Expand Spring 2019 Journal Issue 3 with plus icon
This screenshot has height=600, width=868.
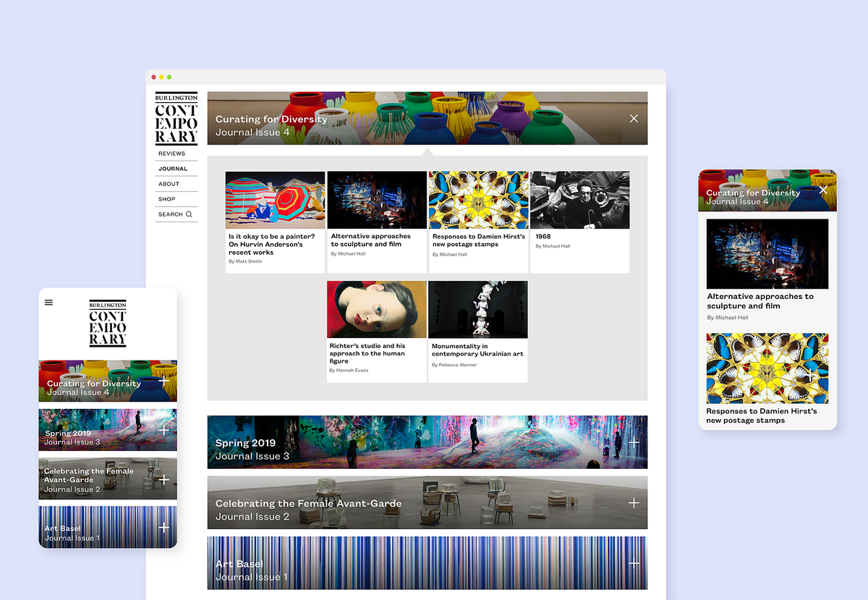[634, 441]
